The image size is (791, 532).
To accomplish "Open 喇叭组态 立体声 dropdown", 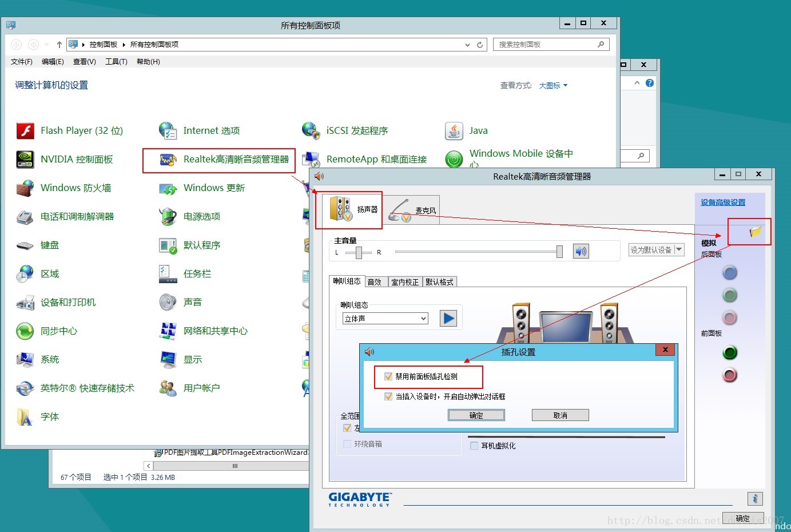I will coord(385,319).
